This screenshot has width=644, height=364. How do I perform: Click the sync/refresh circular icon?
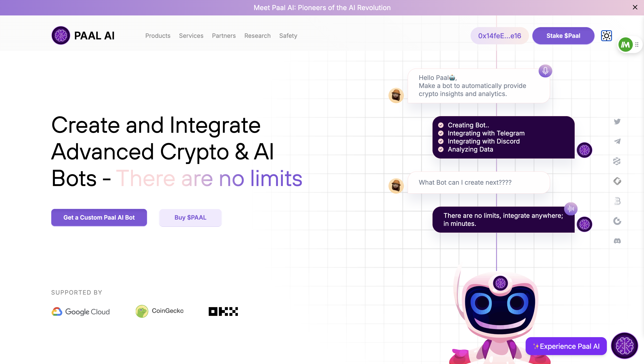617,221
